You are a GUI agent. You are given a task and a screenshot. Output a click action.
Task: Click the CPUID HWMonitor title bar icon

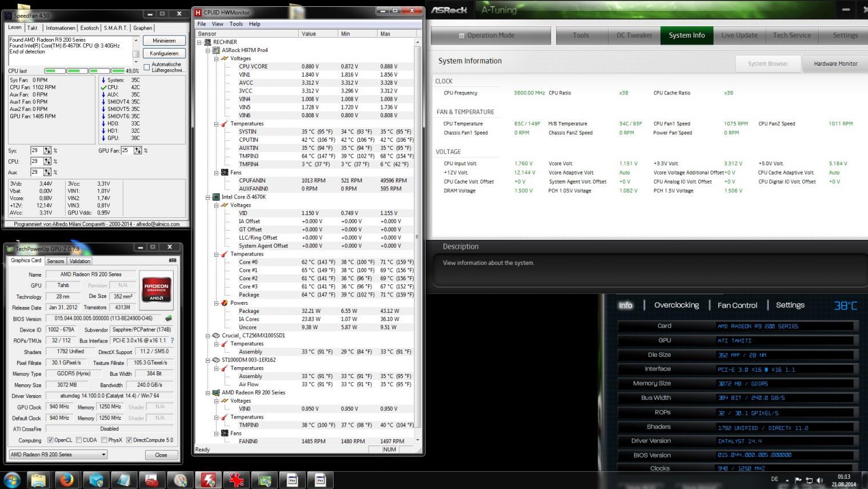198,12
